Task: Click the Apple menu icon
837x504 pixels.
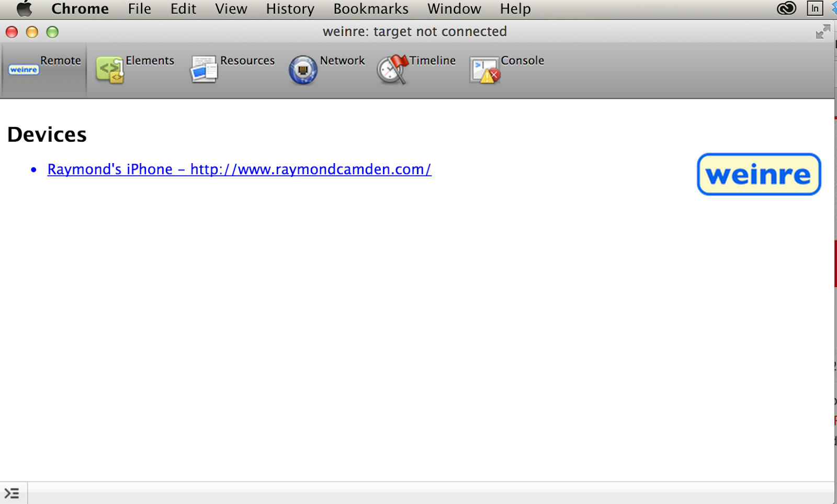Action: (x=24, y=9)
